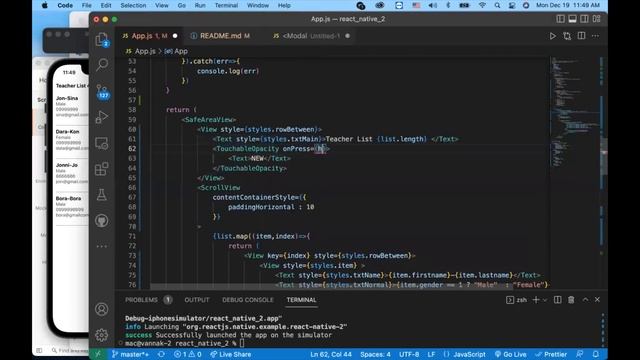This screenshot has width=640, height=360.
Task: Open errors and warnings count in status bar
Action: click(188, 354)
